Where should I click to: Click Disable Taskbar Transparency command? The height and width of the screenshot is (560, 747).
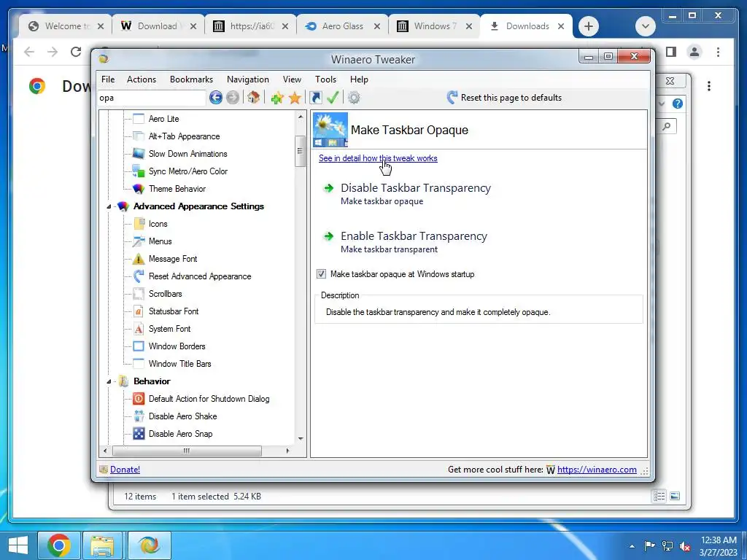[415, 188]
